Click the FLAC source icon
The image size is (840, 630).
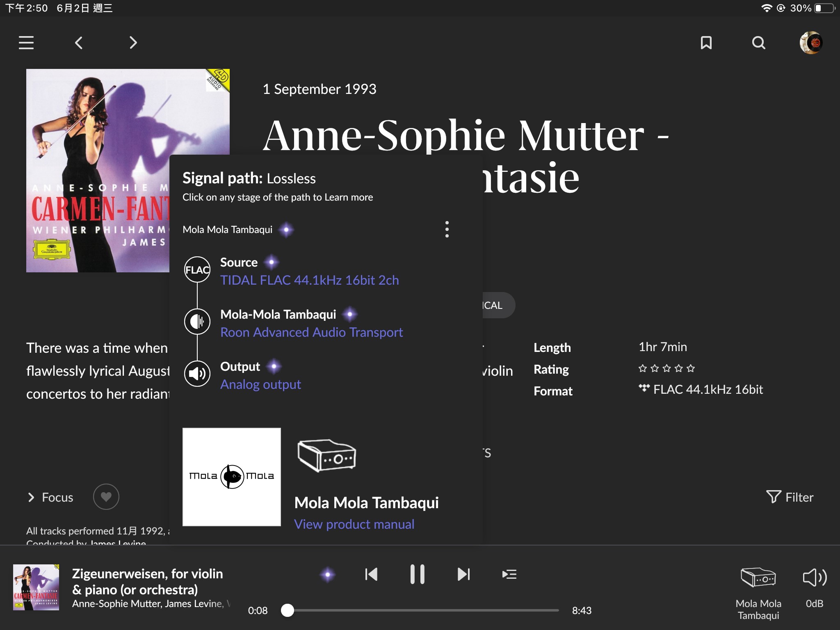pos(197,269)
